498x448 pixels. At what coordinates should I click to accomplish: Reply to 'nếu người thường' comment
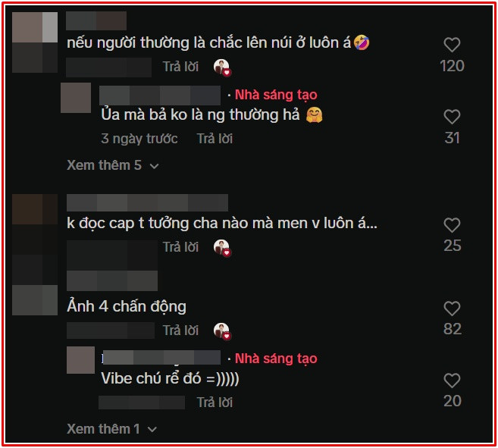tap(180, 67)
